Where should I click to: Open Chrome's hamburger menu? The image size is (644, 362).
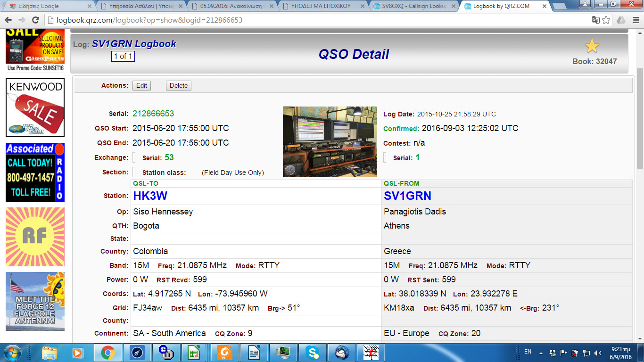coord(636,20)
